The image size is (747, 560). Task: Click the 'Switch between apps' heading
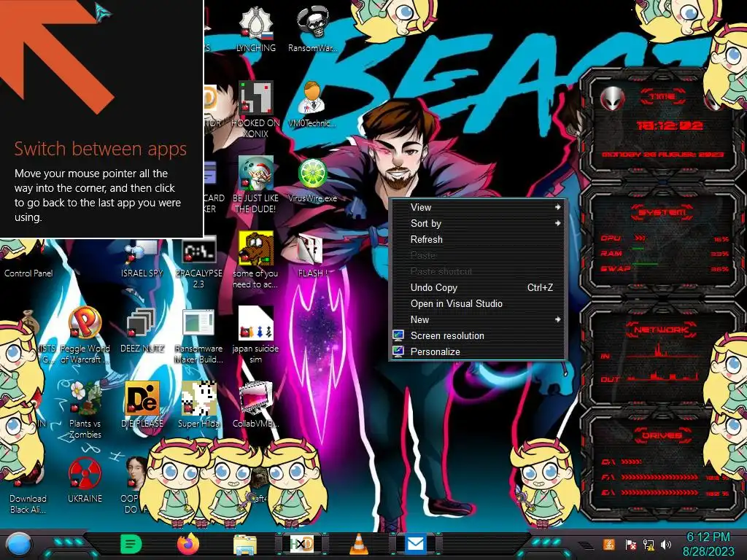coord(100,149)
